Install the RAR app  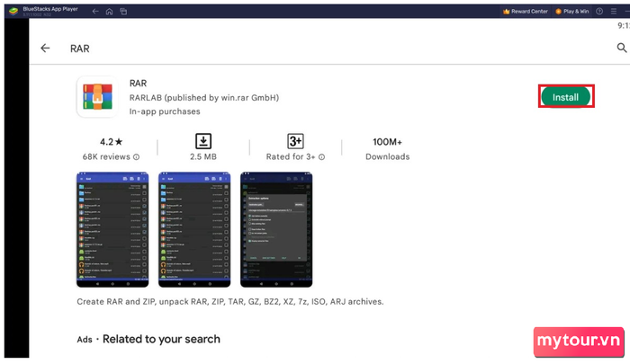pyautogui.click(x=566, y=97)
